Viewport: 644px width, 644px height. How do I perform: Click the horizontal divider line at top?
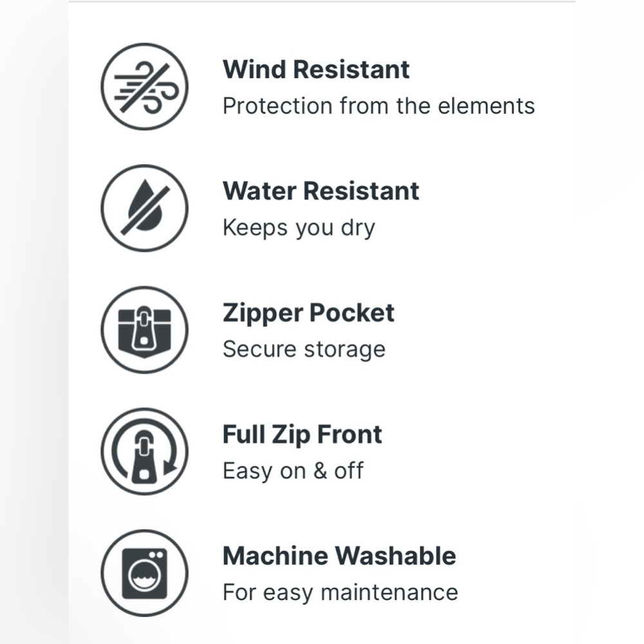pyautogui.click(x=322, y=2)
